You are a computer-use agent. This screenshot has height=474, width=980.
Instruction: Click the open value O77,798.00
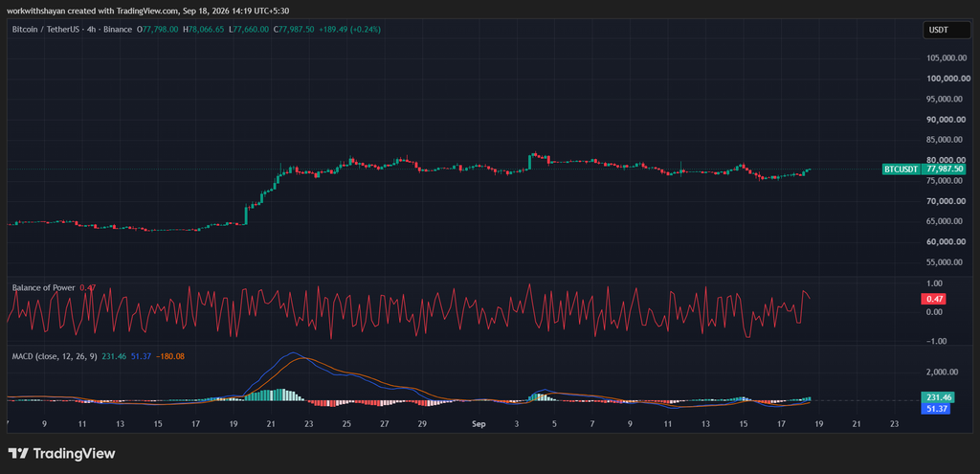tap(158, 30)
